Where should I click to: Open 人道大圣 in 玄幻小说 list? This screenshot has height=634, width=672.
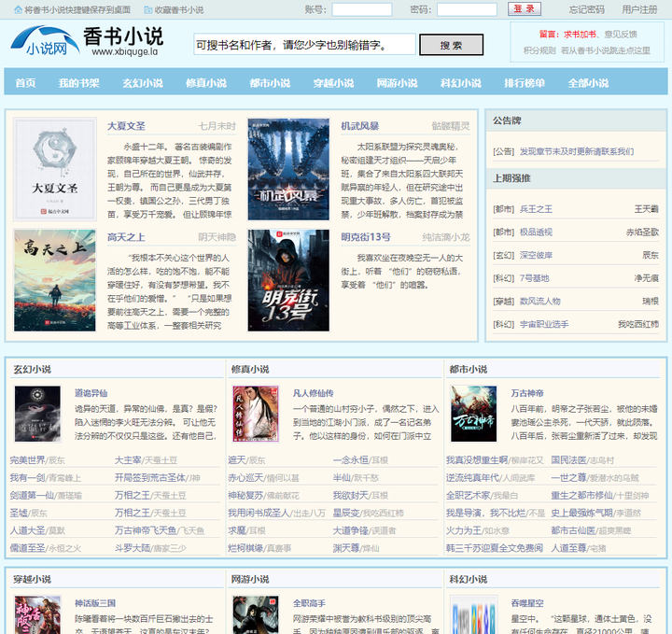[x=27, y=530]
